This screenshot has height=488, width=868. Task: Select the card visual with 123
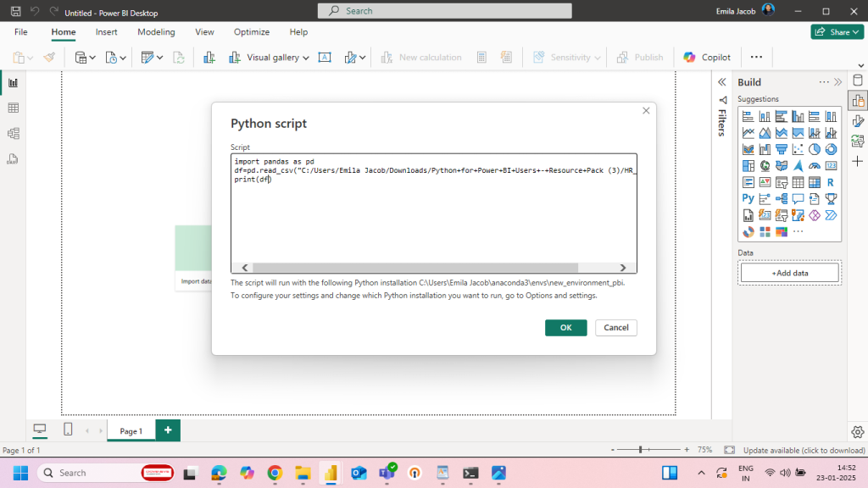click(x=831, y=166)
